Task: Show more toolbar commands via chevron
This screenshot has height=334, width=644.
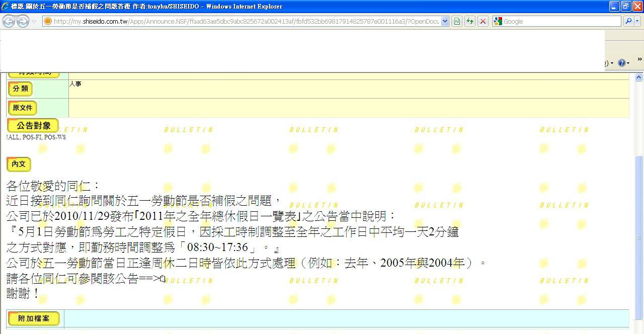Action: pyautogui.click(x=639, y=59)
